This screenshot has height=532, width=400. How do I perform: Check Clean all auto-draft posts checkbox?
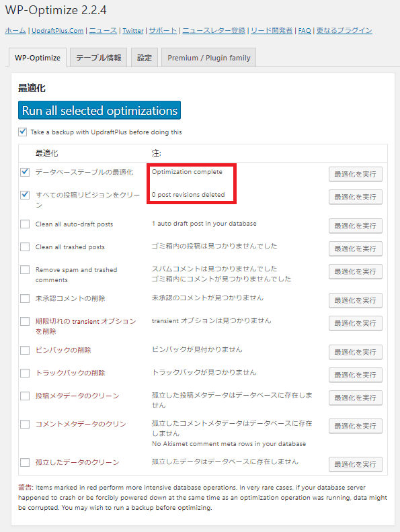25,224
